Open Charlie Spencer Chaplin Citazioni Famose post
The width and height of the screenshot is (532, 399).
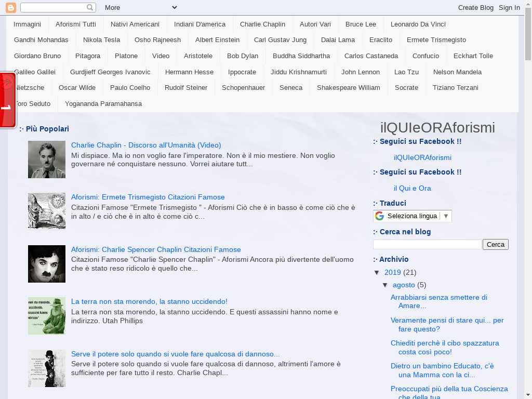click(156, 249)
